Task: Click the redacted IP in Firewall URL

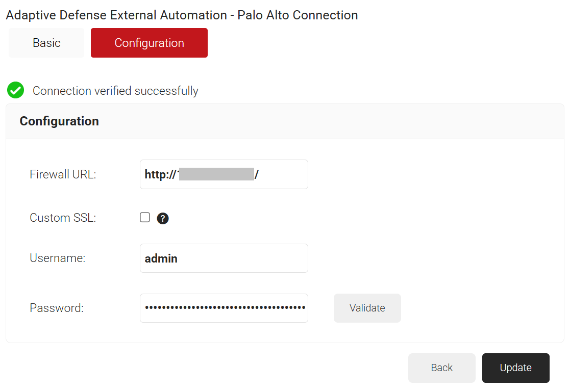Action: (216, 174)
